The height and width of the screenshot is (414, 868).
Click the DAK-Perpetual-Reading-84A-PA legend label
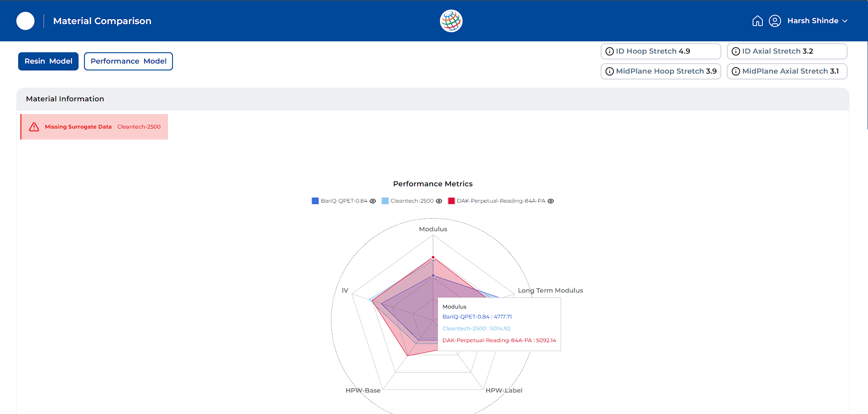pyautogui.click(x=501, y=201)
